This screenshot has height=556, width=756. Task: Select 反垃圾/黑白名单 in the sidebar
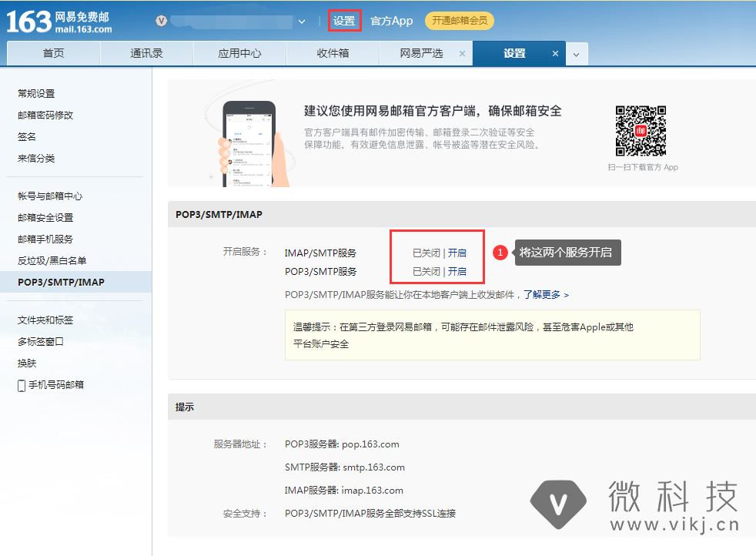click(52, 261)
